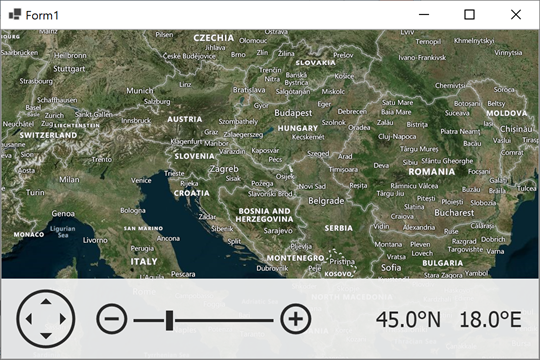Close the Form1 window
The height and width of the screenshot is (360, 540).
click(x=516, y=14)
